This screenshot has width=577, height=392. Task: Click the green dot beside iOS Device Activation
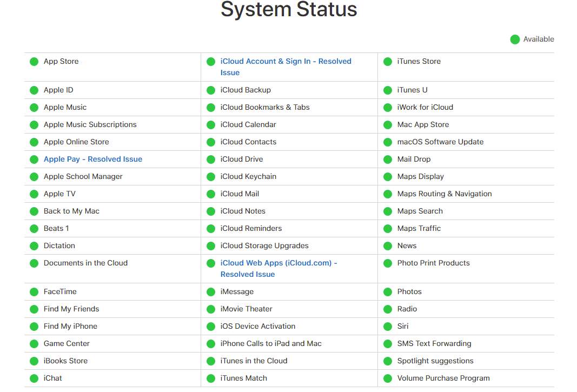point(211,327)
